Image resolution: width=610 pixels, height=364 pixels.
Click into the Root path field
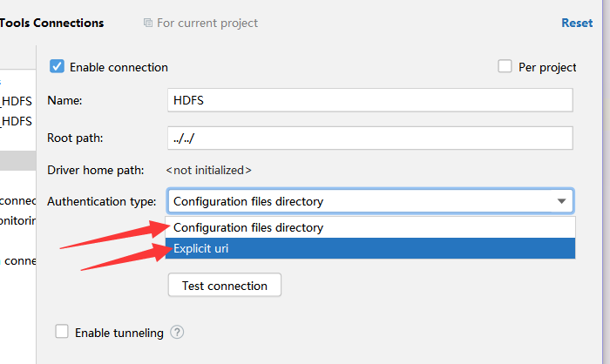click(369, 138)
